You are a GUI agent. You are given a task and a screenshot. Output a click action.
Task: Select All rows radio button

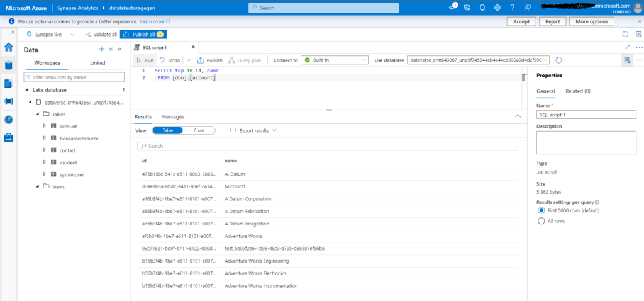pyautogui.click(x=541, y=221)
